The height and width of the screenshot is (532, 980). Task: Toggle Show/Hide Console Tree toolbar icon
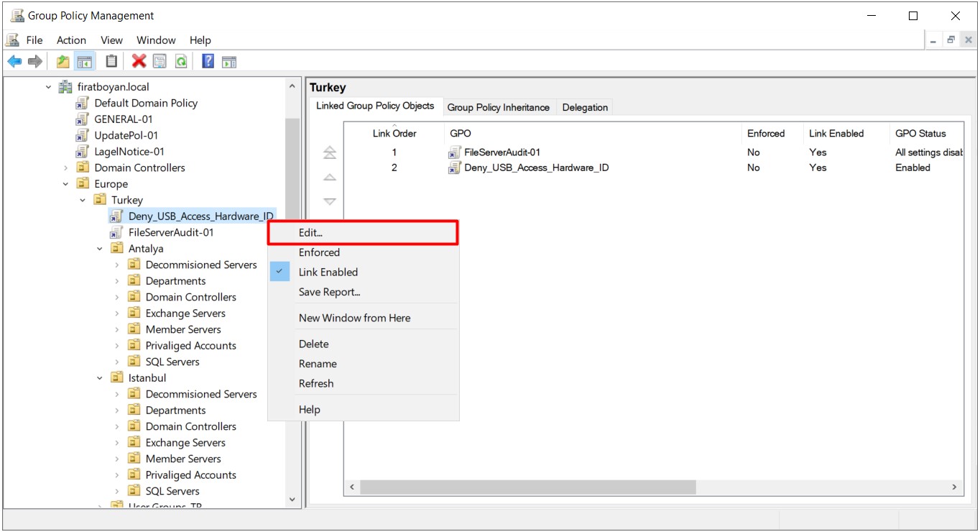tap(85, 62)
